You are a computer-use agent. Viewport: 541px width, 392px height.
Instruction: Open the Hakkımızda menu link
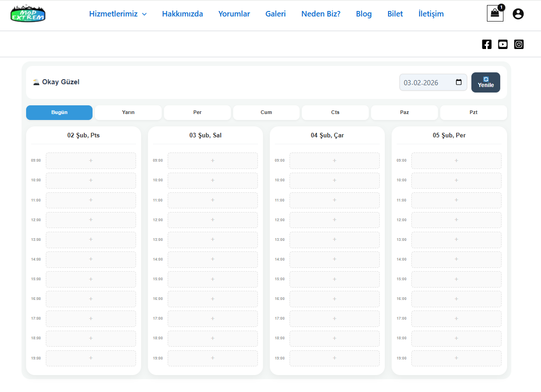click(182, 14)
